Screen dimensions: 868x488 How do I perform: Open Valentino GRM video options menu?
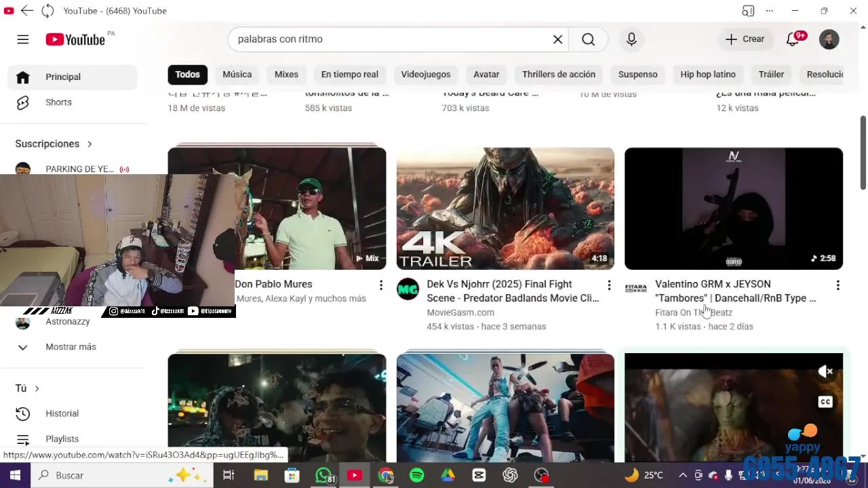coord(837,285)
